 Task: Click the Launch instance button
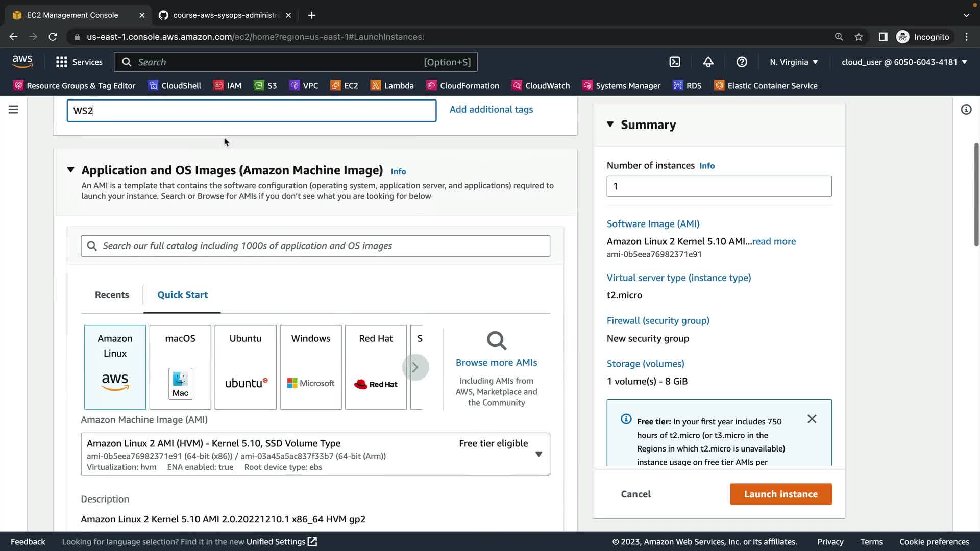780,494
